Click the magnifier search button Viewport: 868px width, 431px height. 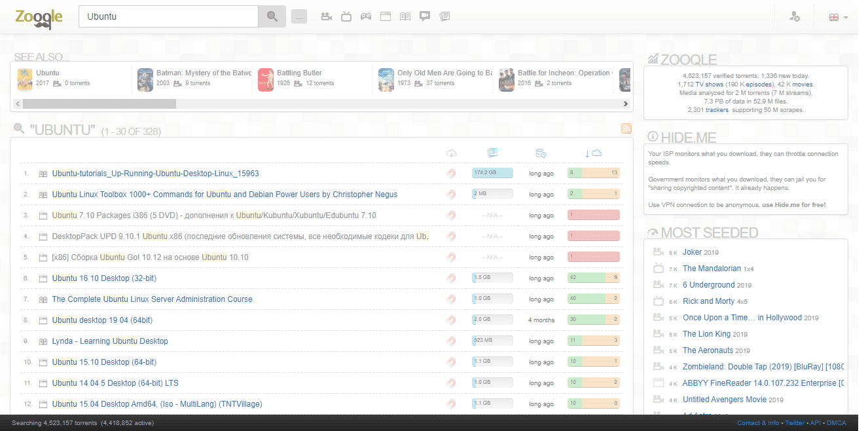coord(272,16)
